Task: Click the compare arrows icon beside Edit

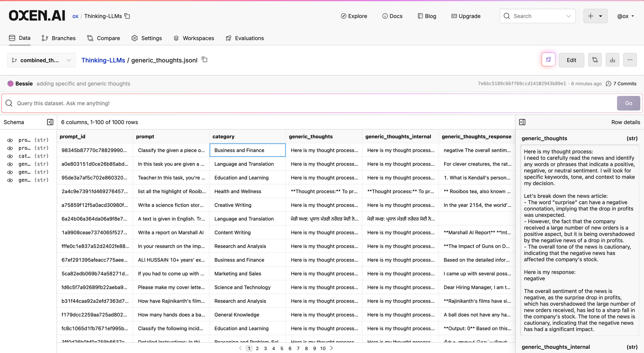Action: click(595, 60)
